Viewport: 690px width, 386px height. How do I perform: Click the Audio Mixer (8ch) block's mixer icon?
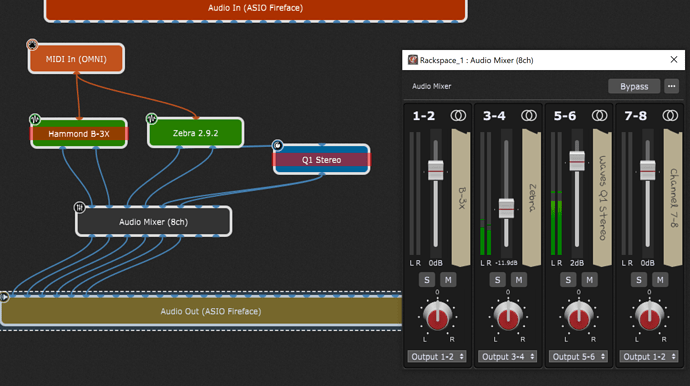(x=79, y=207)
